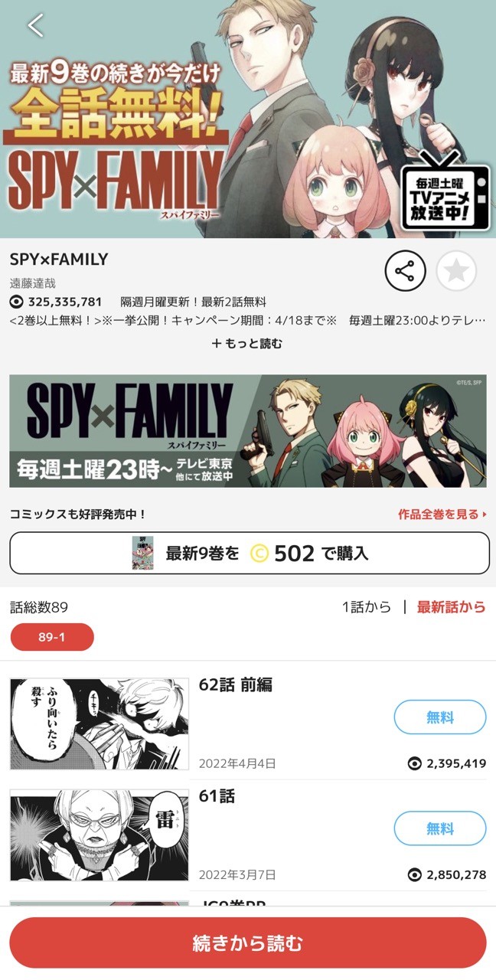Screen dimensions: 496x980
Task: Sort chapters by 1話から
Action: pos(367,607)
